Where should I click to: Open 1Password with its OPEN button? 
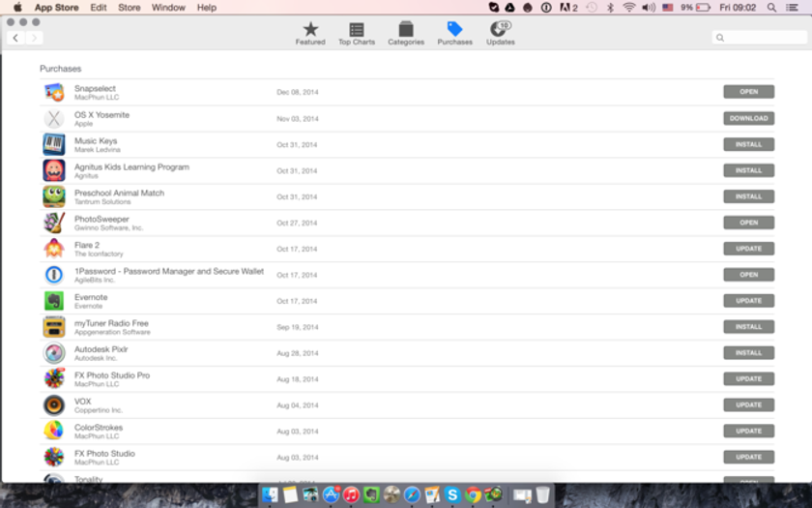click(748, 274)
